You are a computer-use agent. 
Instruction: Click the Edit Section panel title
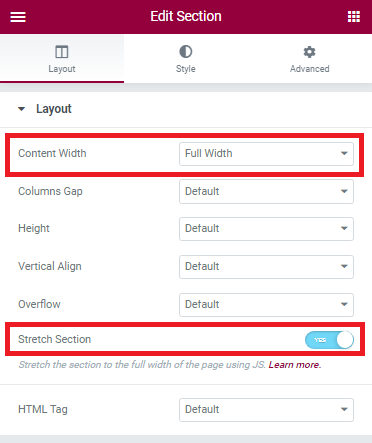point(186,16)
